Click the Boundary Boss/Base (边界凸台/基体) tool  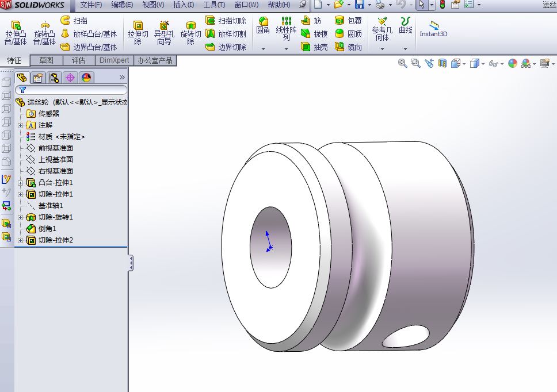coord(89,47)
